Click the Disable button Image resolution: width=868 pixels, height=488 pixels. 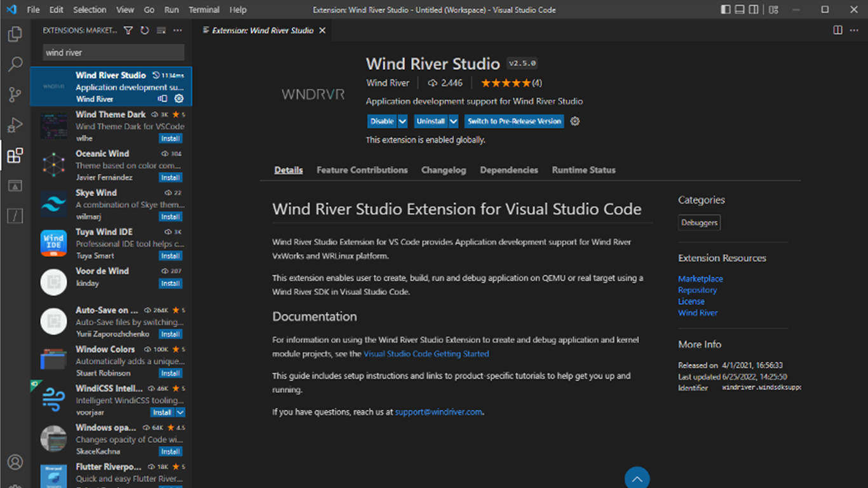383,121
